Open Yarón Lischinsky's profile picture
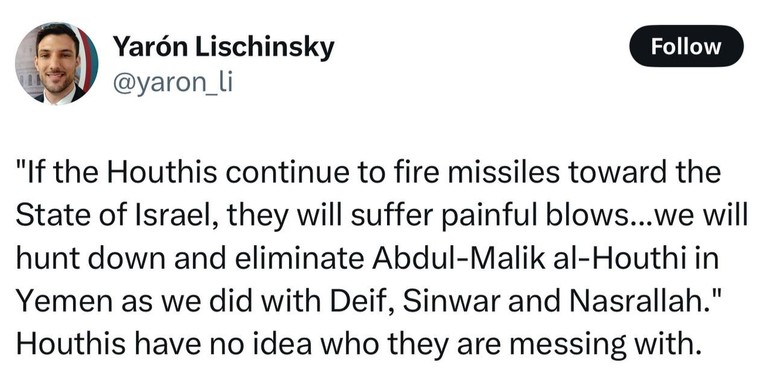This screenshot has width=774, height=377. point(56,63)
